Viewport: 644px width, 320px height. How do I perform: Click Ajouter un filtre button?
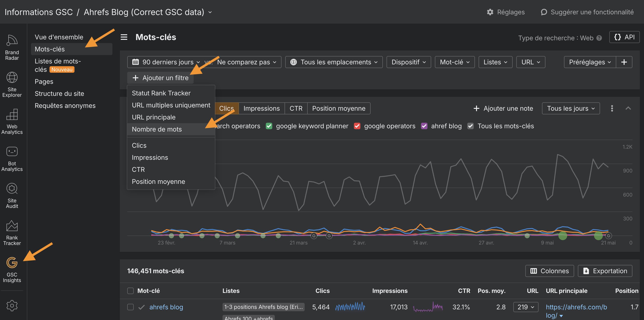[160, 78]
